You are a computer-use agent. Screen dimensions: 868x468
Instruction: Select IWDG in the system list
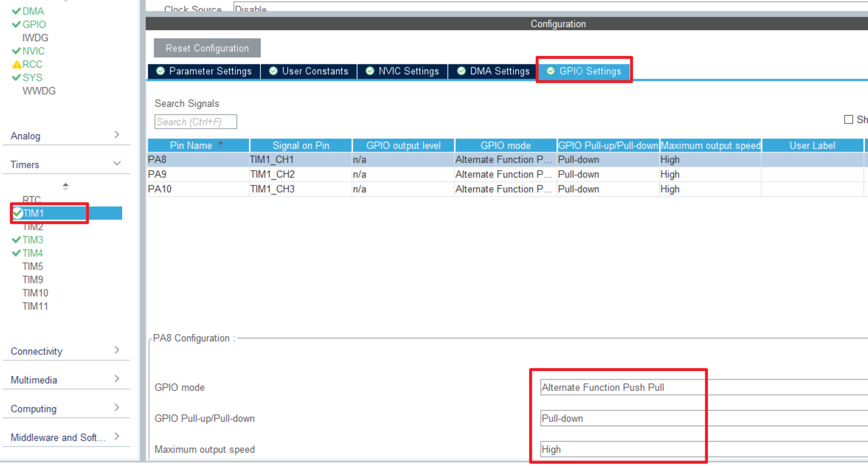tap(35, 38)
